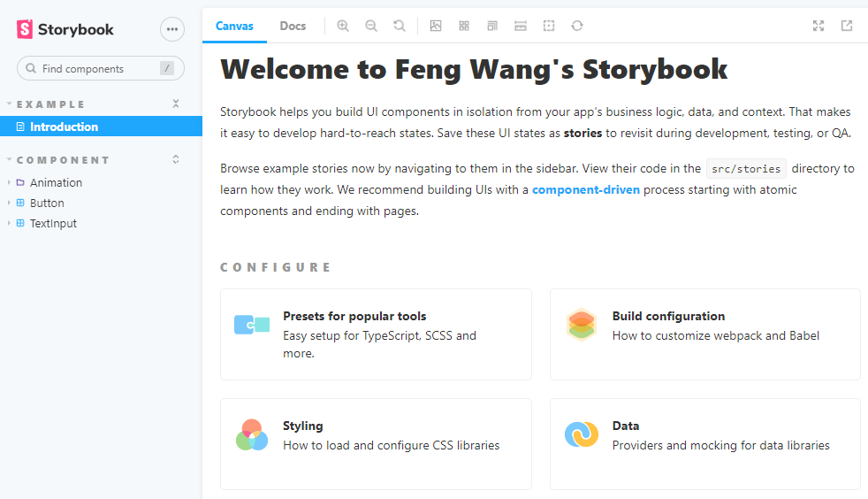Viewport: 868px width, 499px height.
Task: Click the remount component icon
Action: (577, 26)
